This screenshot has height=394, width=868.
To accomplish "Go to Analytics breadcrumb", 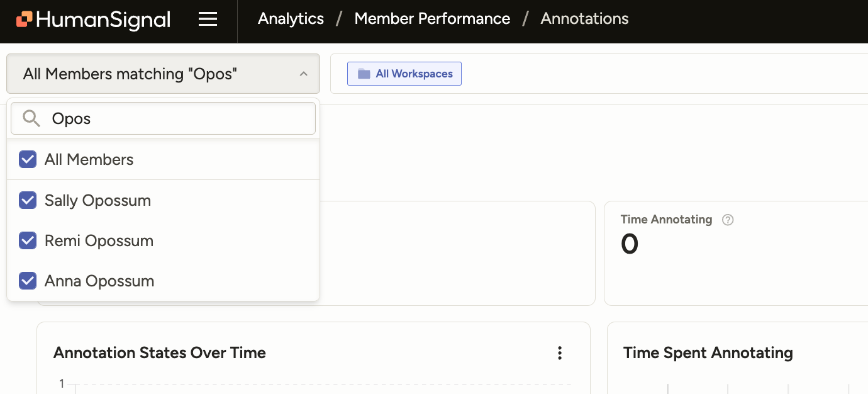I will (x=291, y=19).
